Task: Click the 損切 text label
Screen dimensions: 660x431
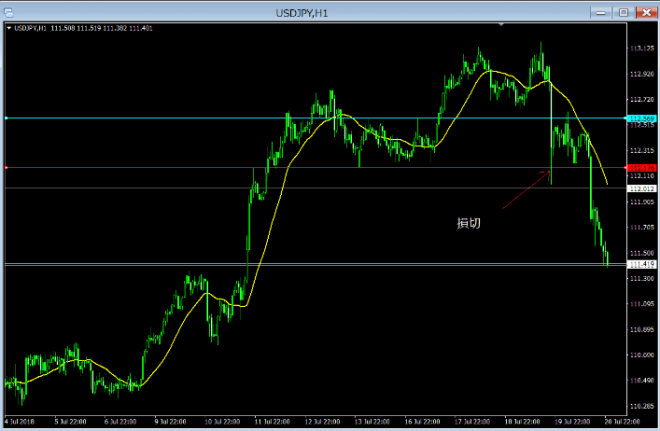Action: point(469,223)
